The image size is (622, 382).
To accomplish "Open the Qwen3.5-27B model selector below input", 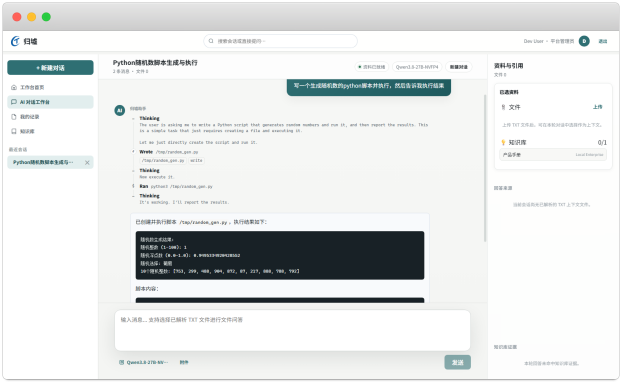I will (x=144, y=362).
